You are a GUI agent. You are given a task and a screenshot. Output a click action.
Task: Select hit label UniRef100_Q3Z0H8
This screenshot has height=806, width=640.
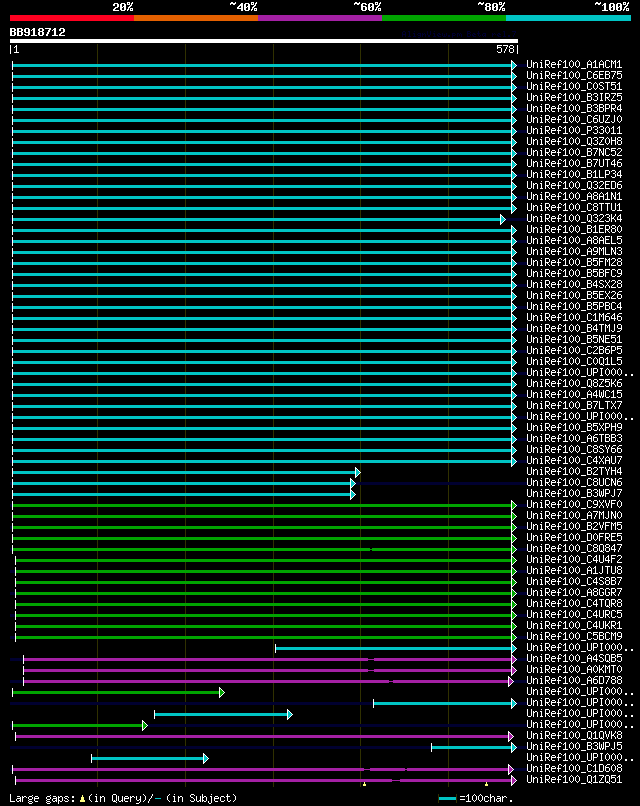click(574, 141)
